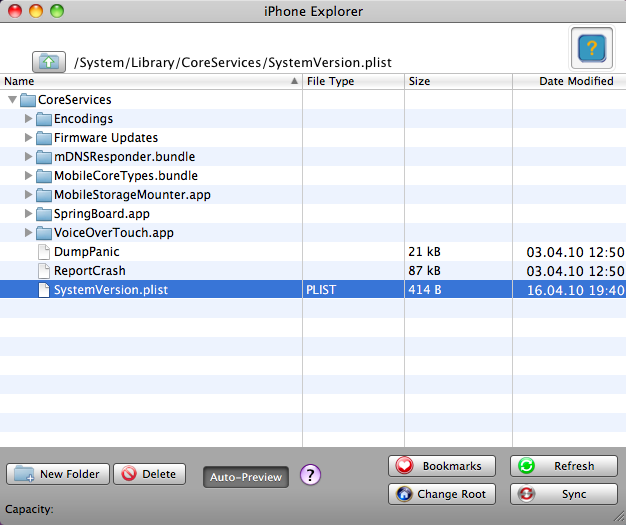Sort by the Date Modified column header

tap(569, 81)
